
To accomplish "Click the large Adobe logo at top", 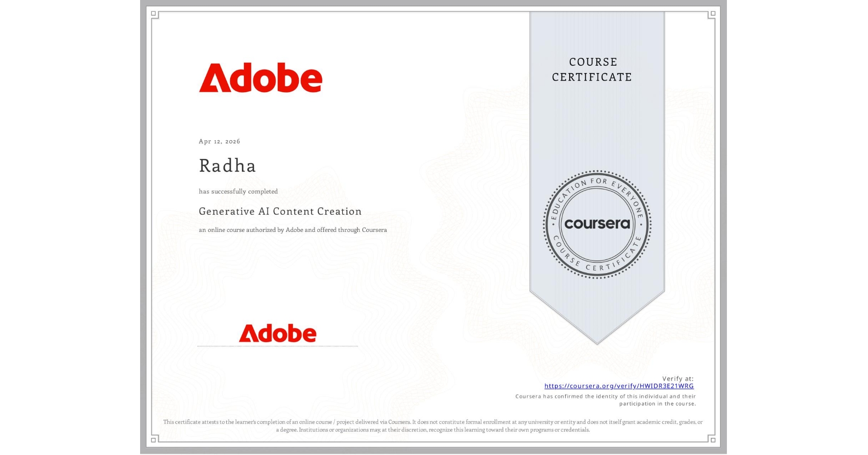I will (x=261, y=77).
